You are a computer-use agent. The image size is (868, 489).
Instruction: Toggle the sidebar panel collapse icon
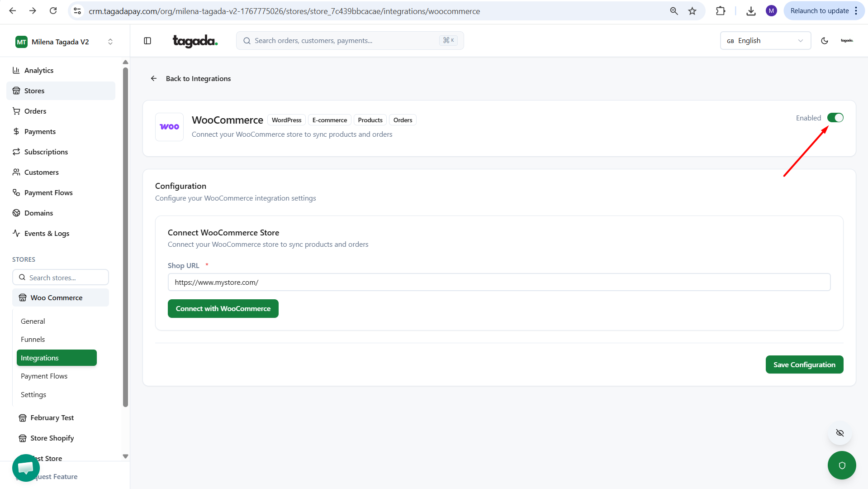point(147,41)
